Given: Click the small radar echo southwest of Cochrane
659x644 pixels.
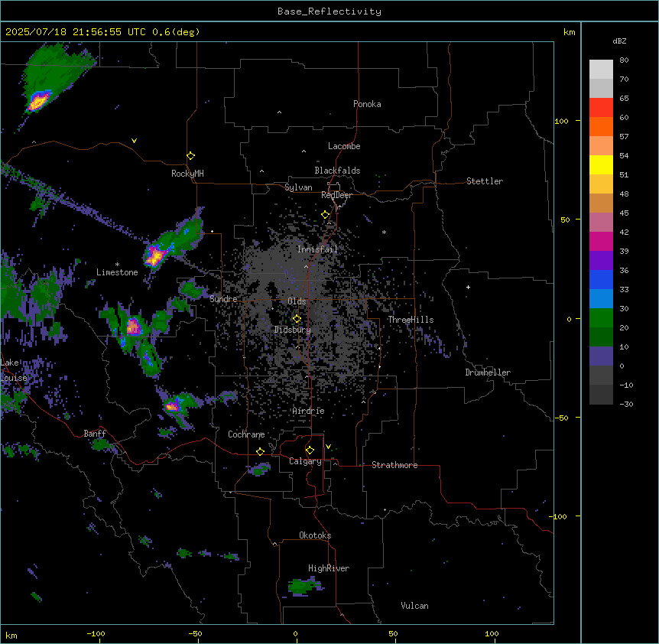Looking at the screenshot, I should coord(259,469).
